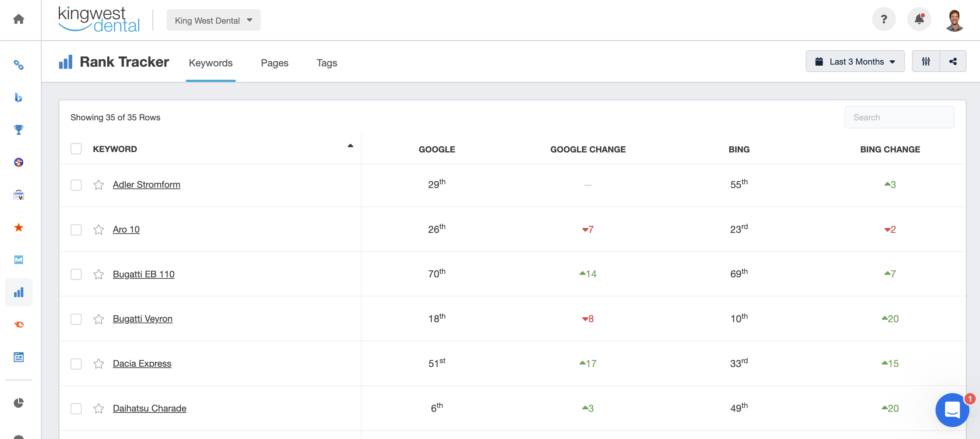Click the trophy icon in the sidebar
The image size is (980, 439).
tap(19, 130)
